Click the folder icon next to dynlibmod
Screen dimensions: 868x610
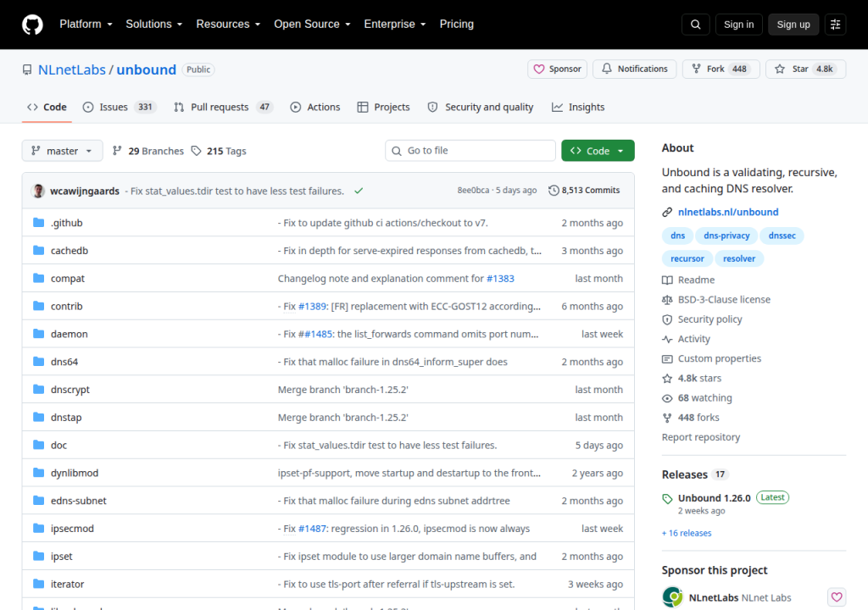38,473
